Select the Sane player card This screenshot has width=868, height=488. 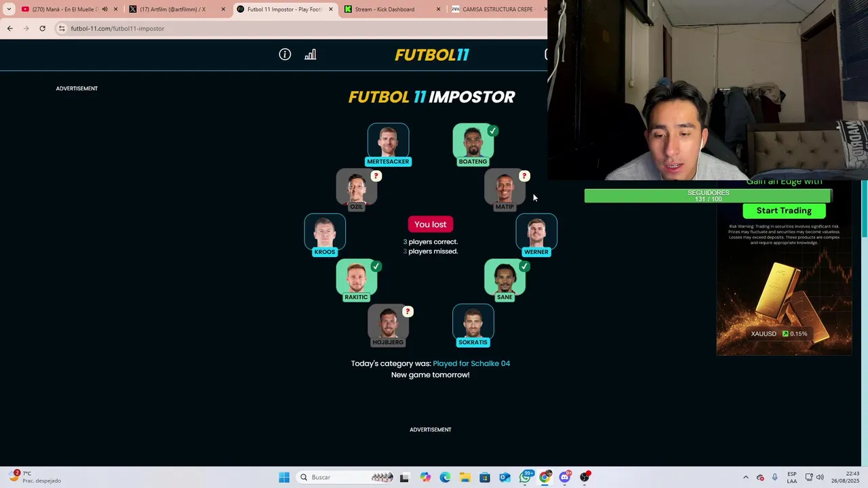point(505,280)
